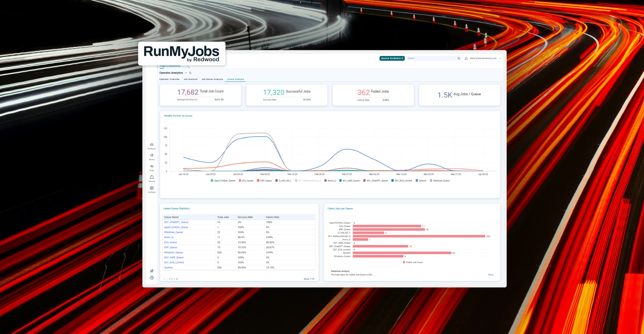Screen dimensions: 644x334
Task: Select the Queue Analysis tab
Action: pyautogui.click(x=235, y=79)
